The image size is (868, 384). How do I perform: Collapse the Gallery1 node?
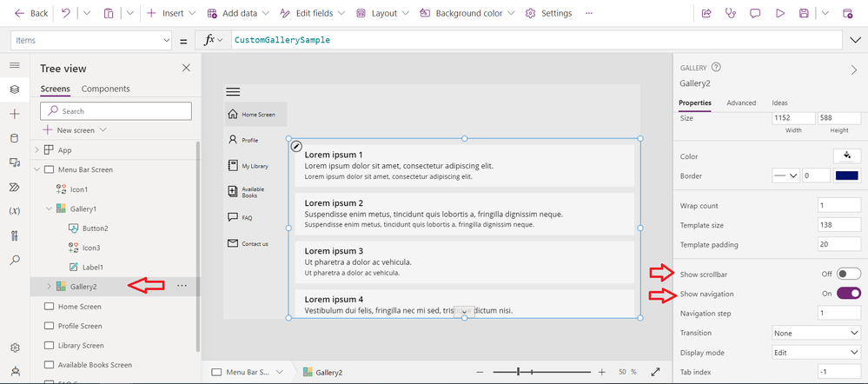(49, 209)
